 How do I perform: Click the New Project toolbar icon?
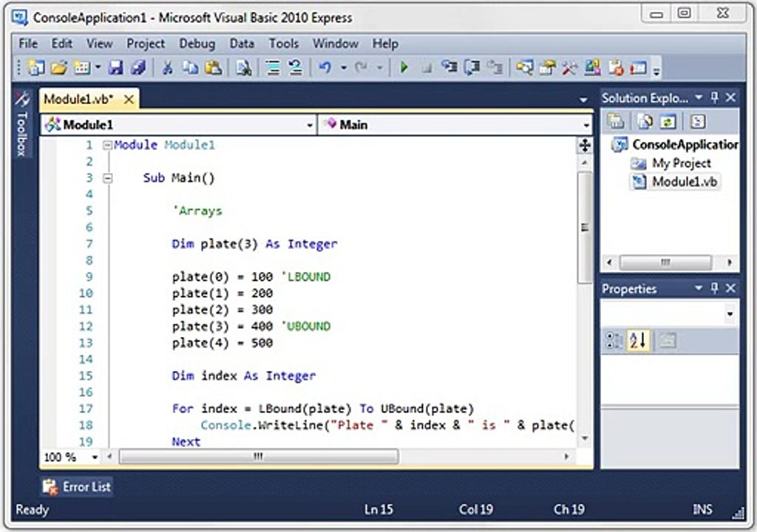tap(36, 67)
